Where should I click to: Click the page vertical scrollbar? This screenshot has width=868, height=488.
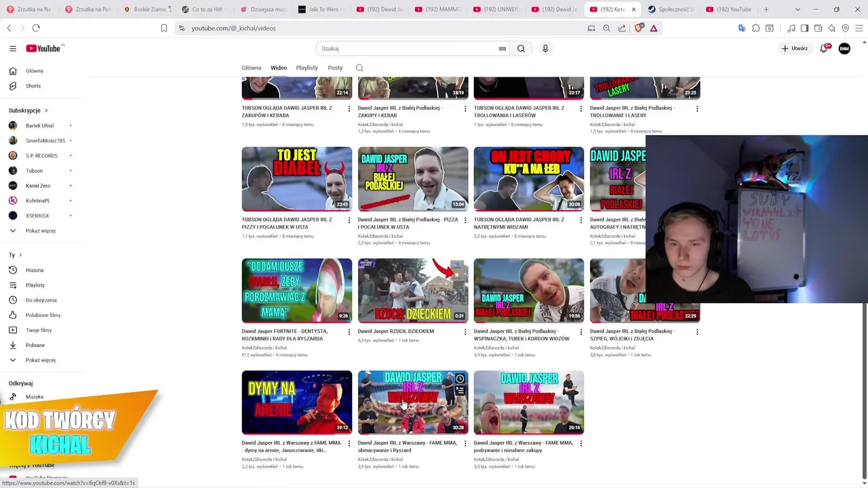pos(864,390)
